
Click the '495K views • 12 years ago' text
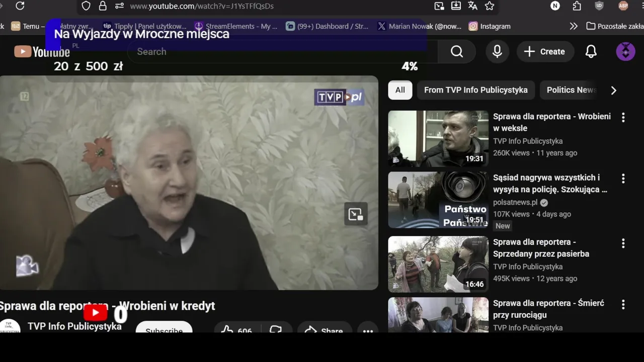pos(535,279)
